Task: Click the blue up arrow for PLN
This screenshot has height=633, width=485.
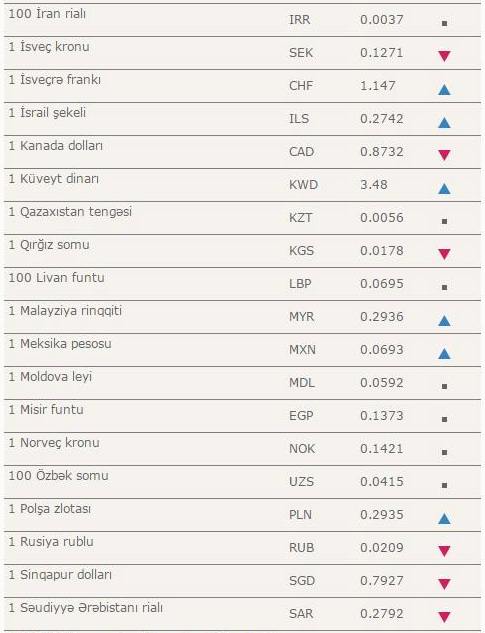Action: [444, 518]
